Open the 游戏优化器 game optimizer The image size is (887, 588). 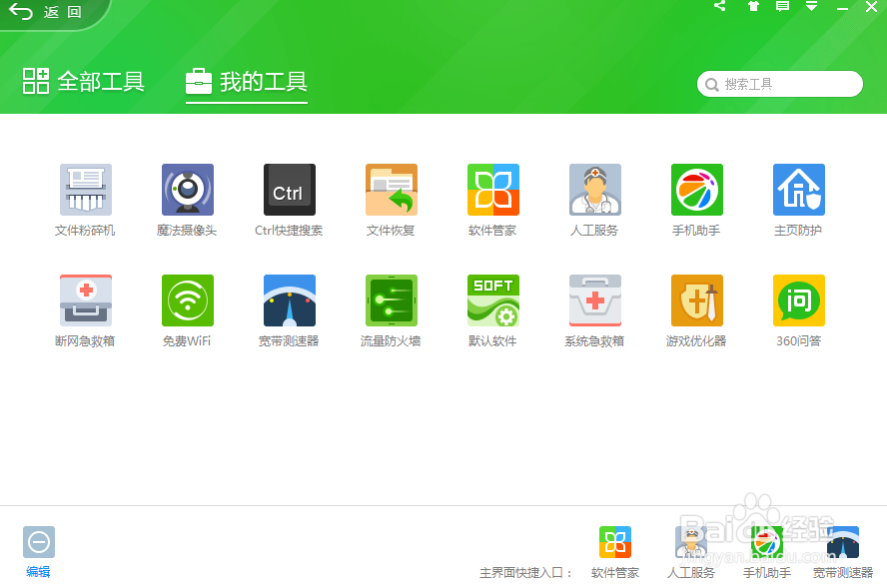(696, 300)
